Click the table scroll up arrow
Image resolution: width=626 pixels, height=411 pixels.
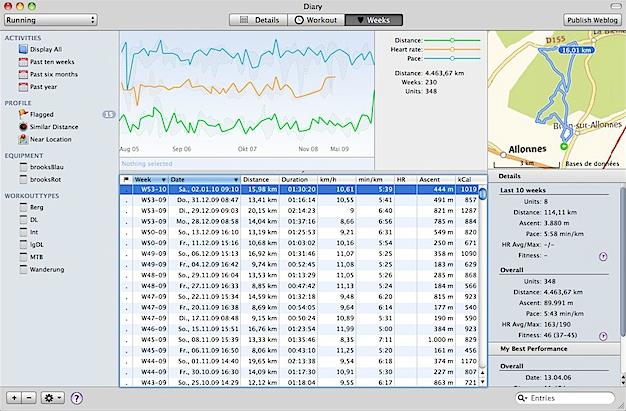483,372
